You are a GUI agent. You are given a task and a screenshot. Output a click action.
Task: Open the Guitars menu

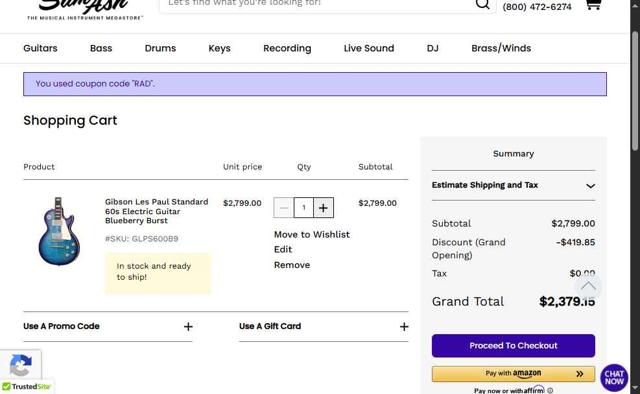click(40, 48)
